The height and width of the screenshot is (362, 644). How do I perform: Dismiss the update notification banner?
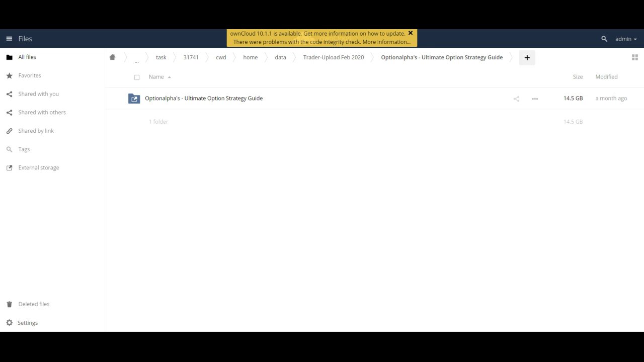click(x=411, y=33)
